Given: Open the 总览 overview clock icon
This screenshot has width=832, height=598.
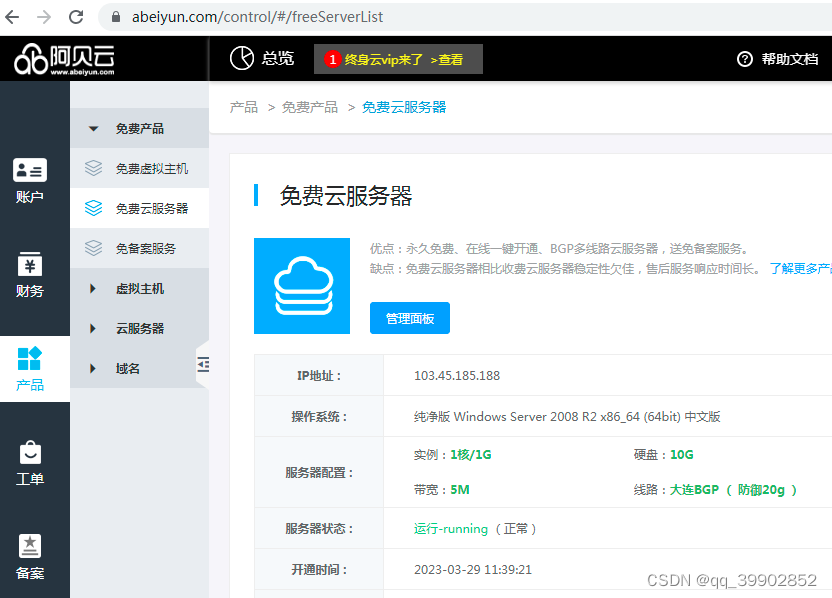Looking at the screenshot, I should point(242,58).
